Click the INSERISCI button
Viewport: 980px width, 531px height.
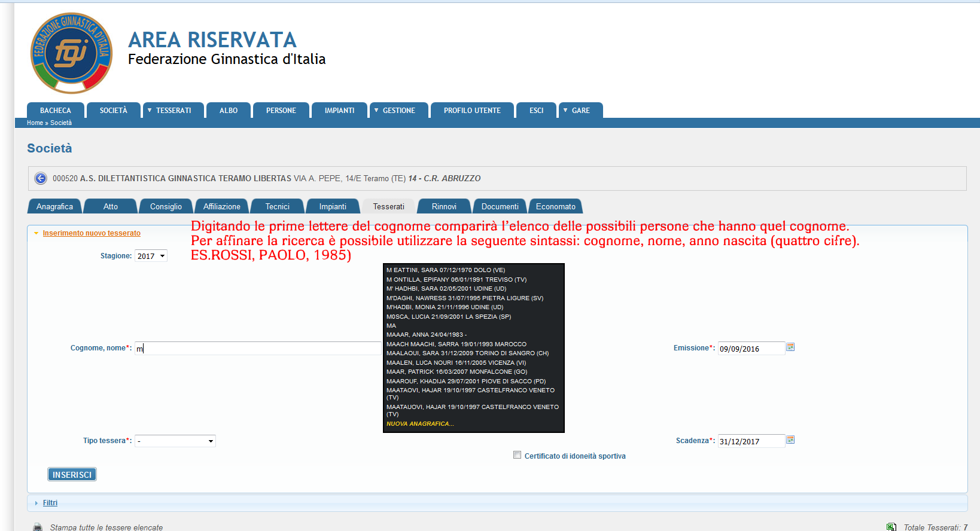pos(72,474)
